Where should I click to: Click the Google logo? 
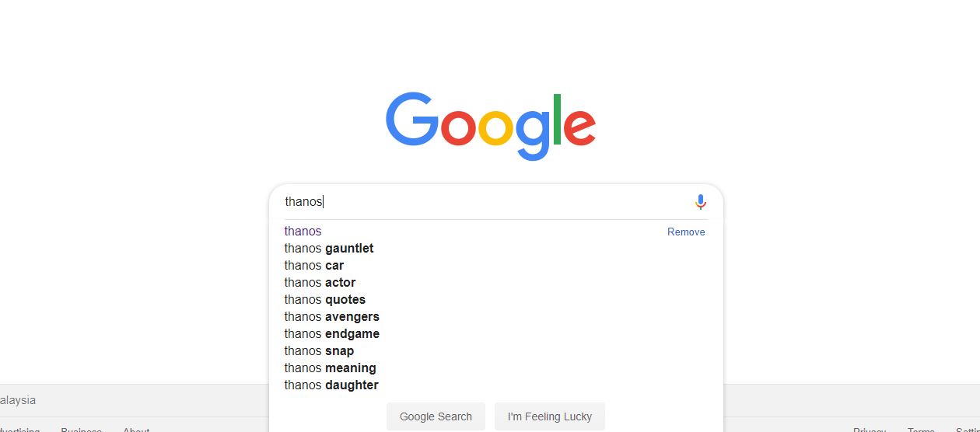pos(491,127)
